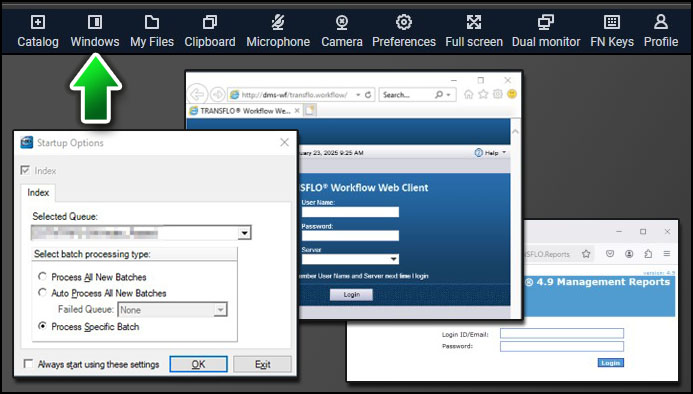Go forward in the Workflow browser window
The width and height of the screenshot is (693, 394).
point(217,94)
